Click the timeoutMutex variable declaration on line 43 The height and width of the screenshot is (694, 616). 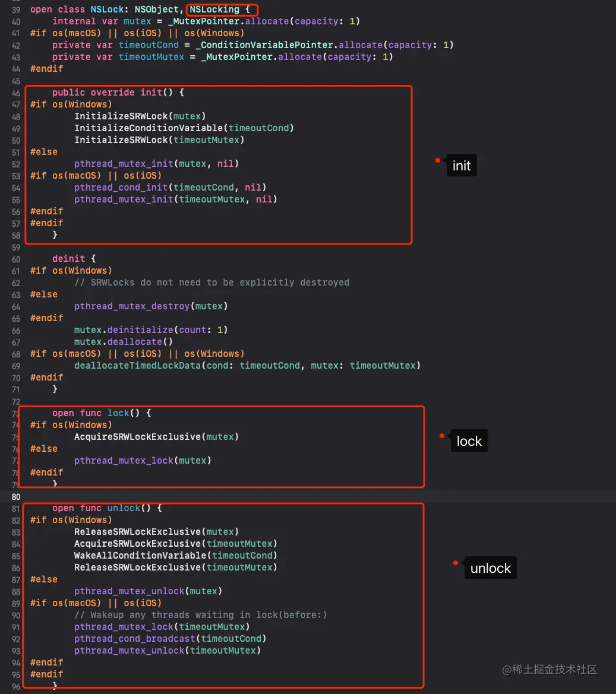point(151,57)
